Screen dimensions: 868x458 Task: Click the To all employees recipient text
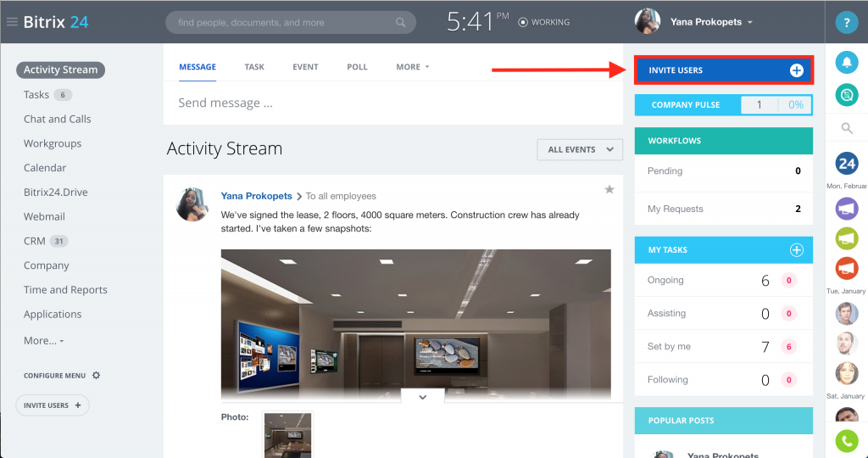coord(341,196)
